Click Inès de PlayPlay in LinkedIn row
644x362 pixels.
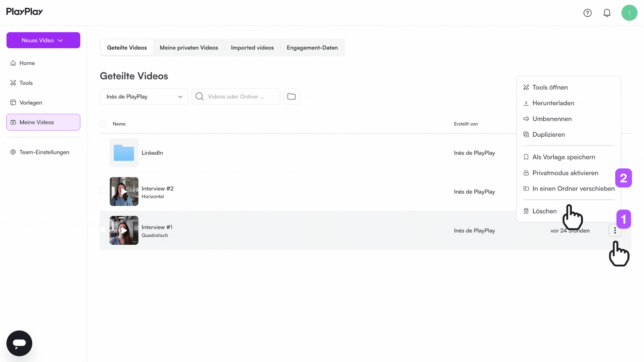474,153
